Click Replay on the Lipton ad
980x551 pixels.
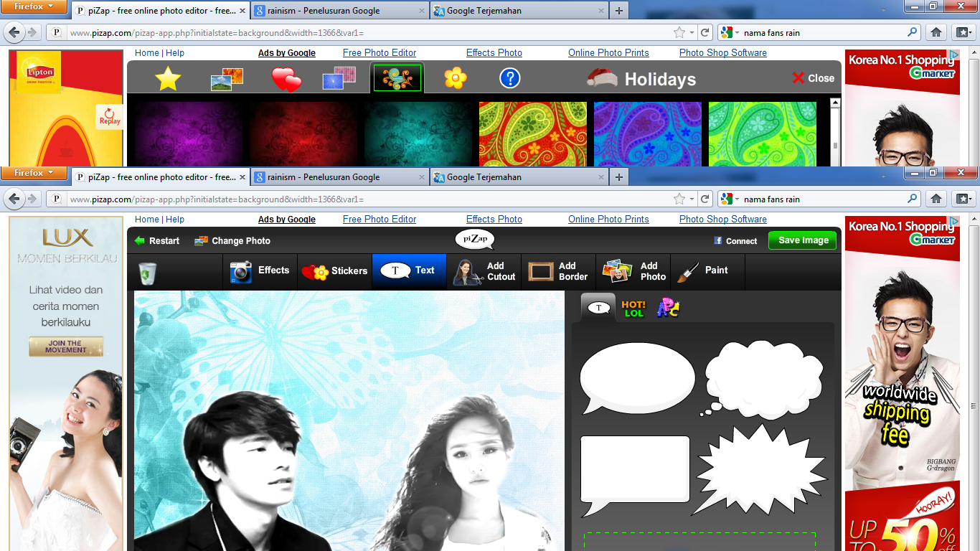[110, 116]
